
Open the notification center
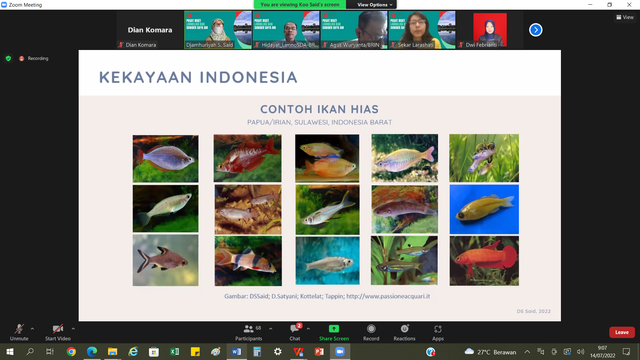click(x=627, y=351)
